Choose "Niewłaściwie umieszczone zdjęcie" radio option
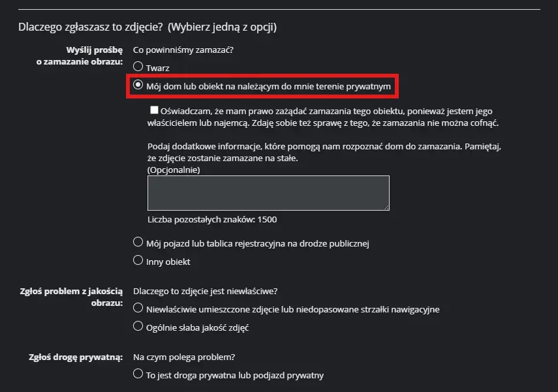The image size is (558, 392). (138, 309)
